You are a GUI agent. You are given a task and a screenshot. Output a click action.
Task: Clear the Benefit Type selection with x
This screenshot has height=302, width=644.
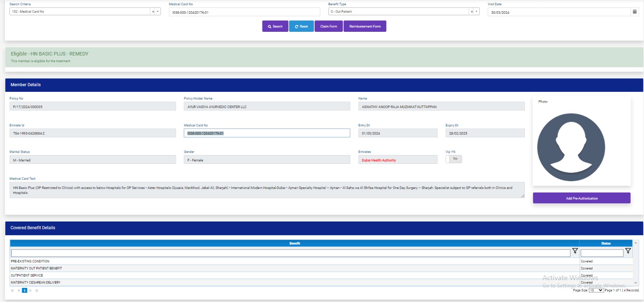pyautogui.click(x=471, y=12)
